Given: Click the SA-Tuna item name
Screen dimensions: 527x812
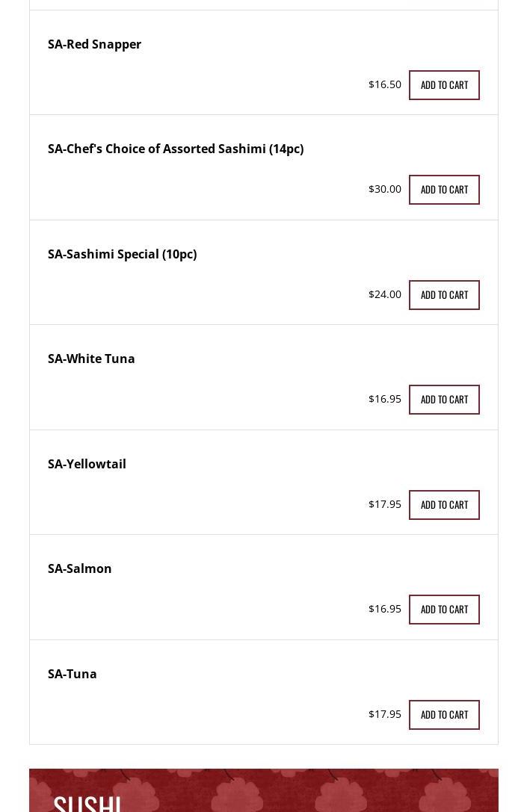Looking at the screenshot, I should (x=73, y=674).
